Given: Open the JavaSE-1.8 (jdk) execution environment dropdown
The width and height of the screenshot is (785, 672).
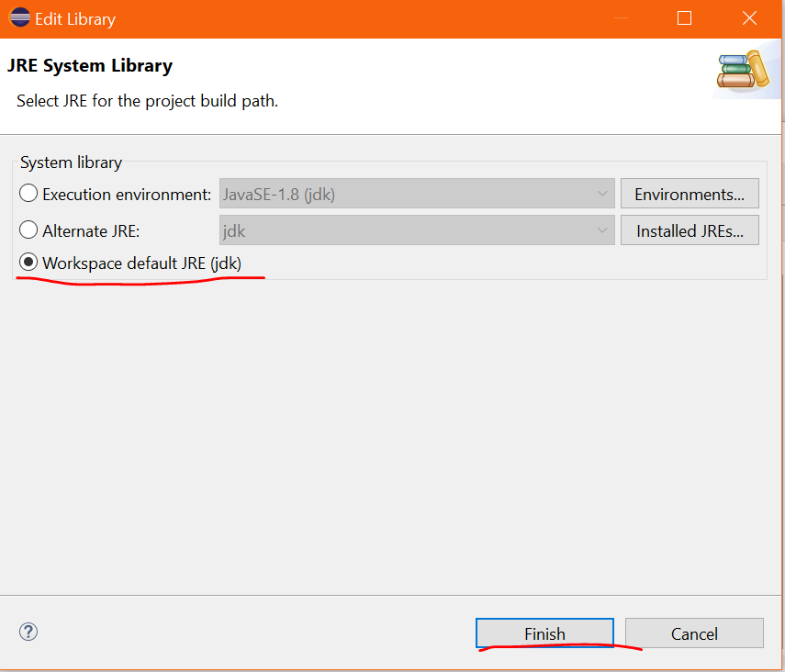Looking at the screenshot, I should click(417, 194).
